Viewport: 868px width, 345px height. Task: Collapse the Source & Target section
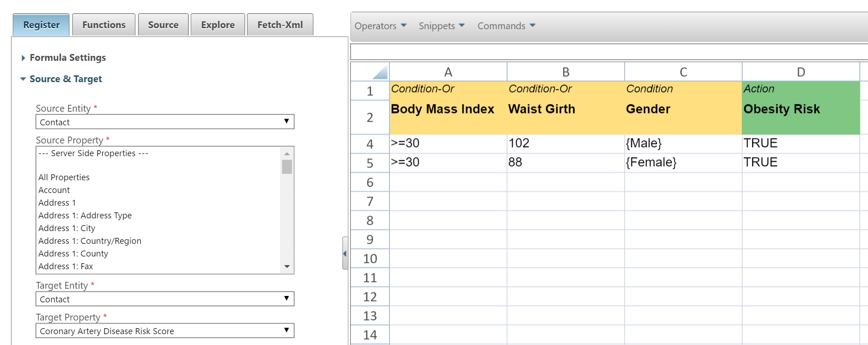(61, 79)
